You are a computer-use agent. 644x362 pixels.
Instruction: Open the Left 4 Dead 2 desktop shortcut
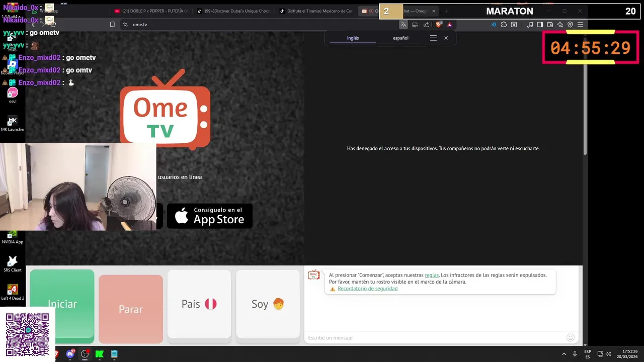(13, 293)
